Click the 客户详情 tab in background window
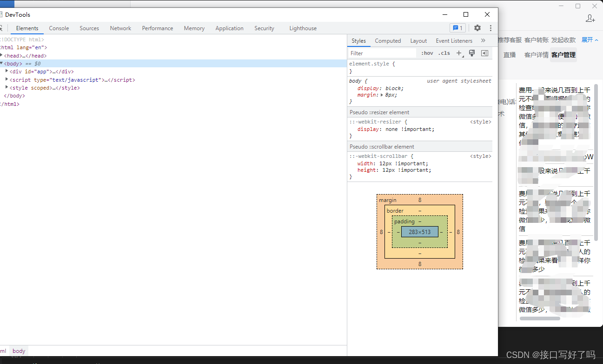 click(537, 55)
